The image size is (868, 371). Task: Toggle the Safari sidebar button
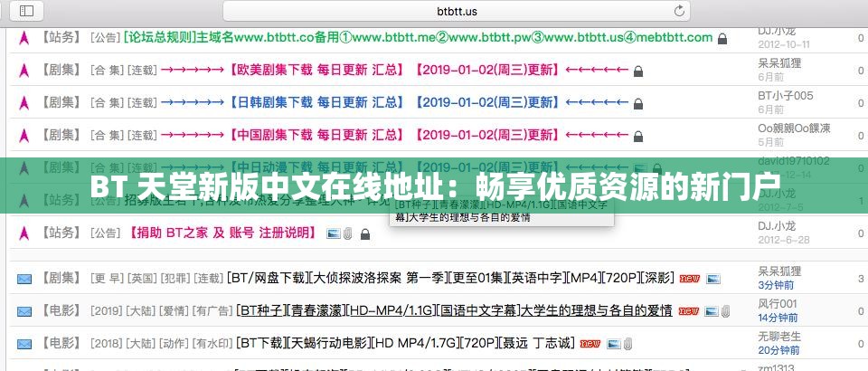26,11
